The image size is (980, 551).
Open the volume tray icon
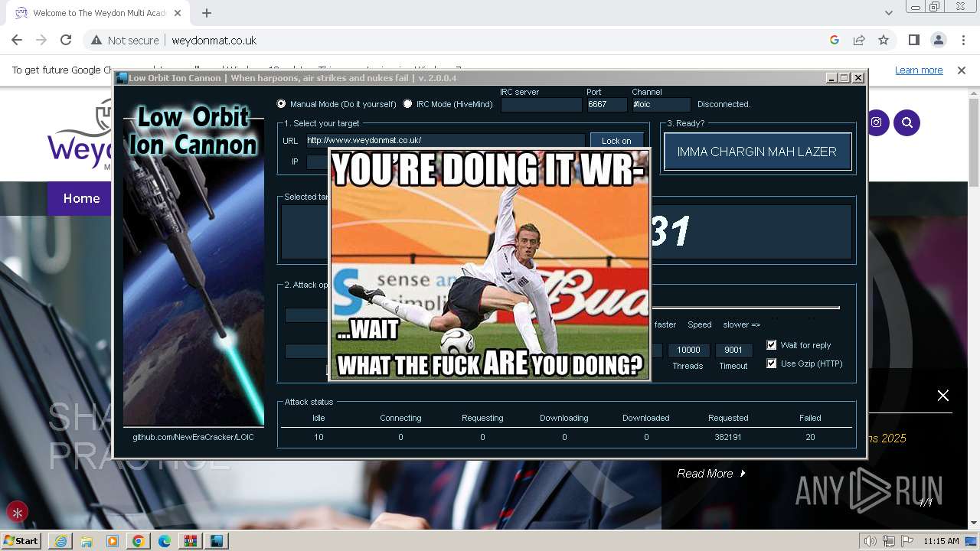[871, 541]
